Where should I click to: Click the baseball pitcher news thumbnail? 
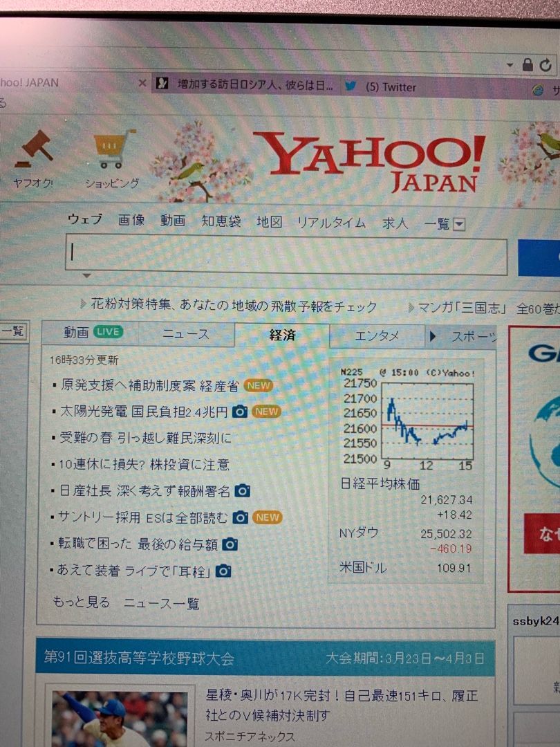click(120, 719)
